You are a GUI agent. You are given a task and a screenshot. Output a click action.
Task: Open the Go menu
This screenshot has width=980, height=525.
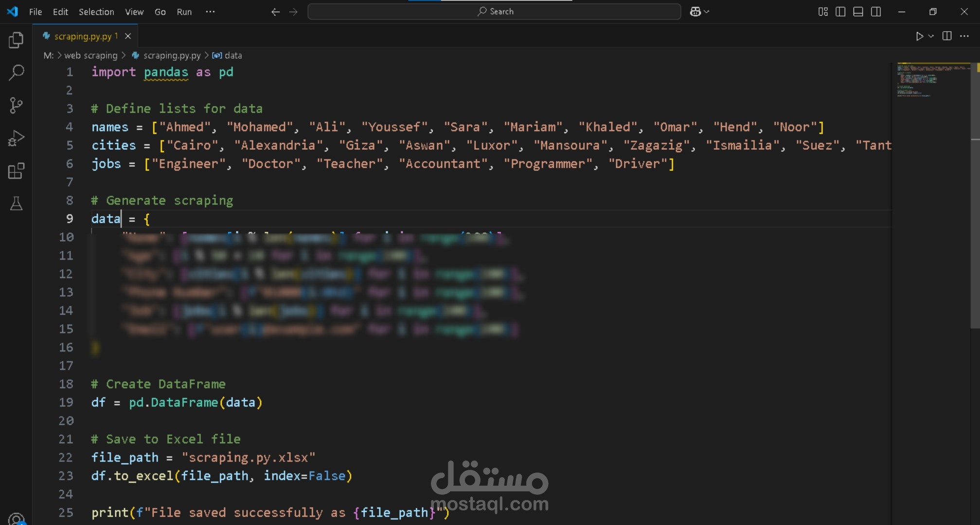pos(160,12)
